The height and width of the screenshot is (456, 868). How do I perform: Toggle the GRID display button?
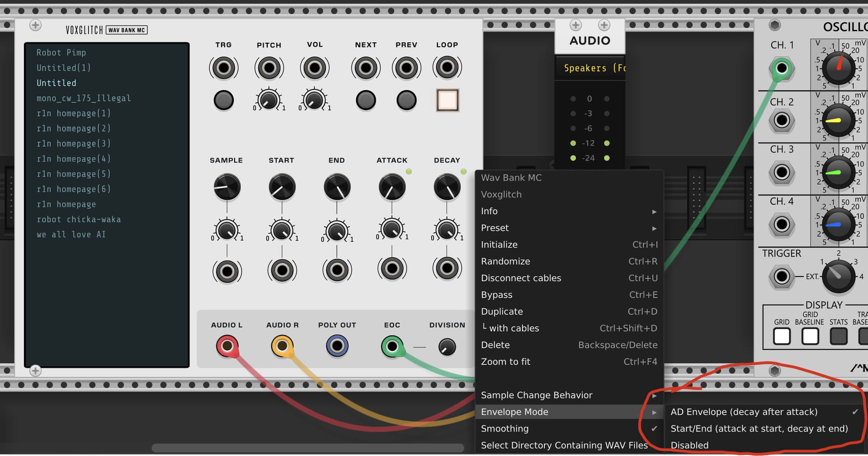coord(782,336)
